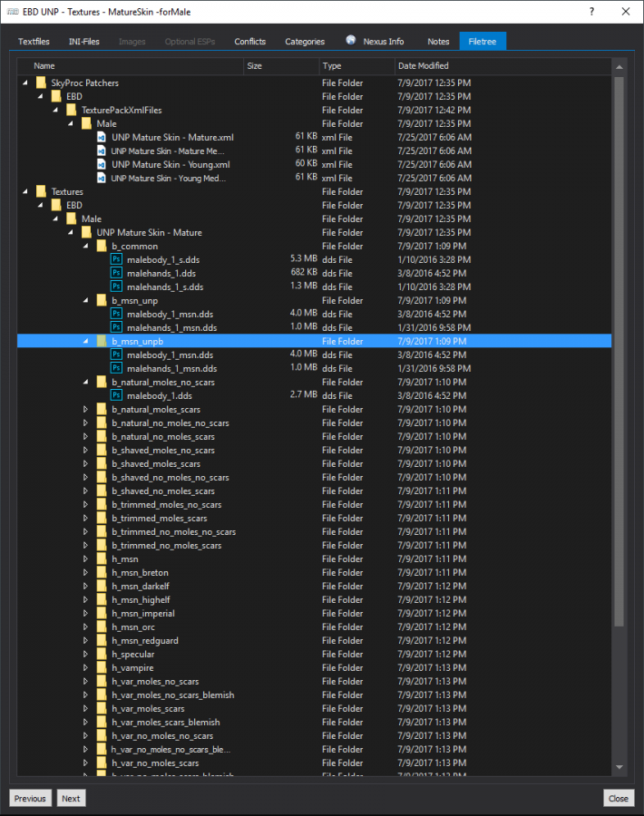Click the Previous button
This screenshot has width=644, height=816.
point(30,798)
